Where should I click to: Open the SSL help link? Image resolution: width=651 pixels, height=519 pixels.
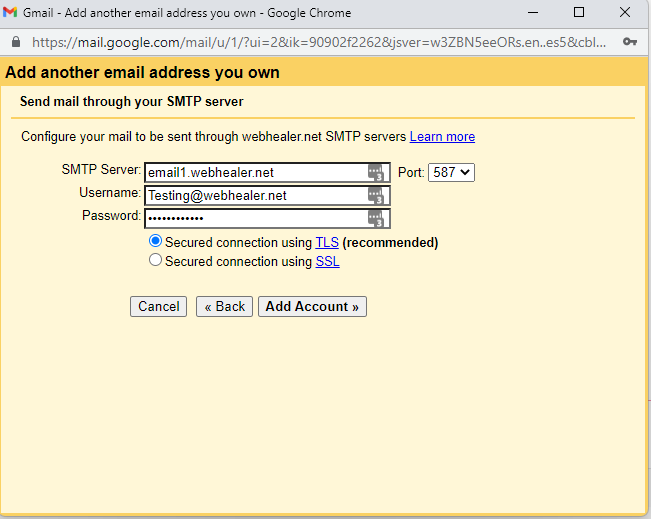tap(328, 262)
